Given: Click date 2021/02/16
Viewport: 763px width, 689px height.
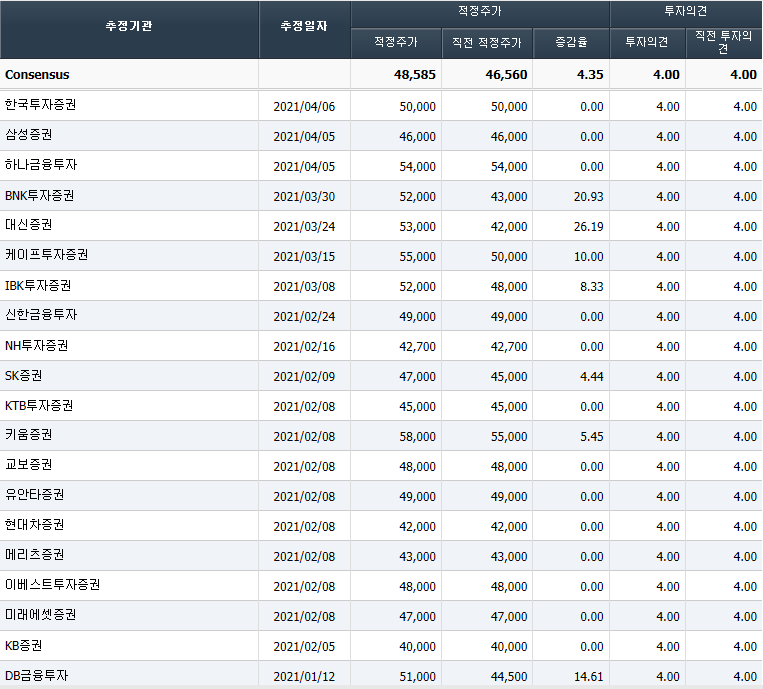Looking at the screenshot, I should pyautogui.click(x=304, y=346).
